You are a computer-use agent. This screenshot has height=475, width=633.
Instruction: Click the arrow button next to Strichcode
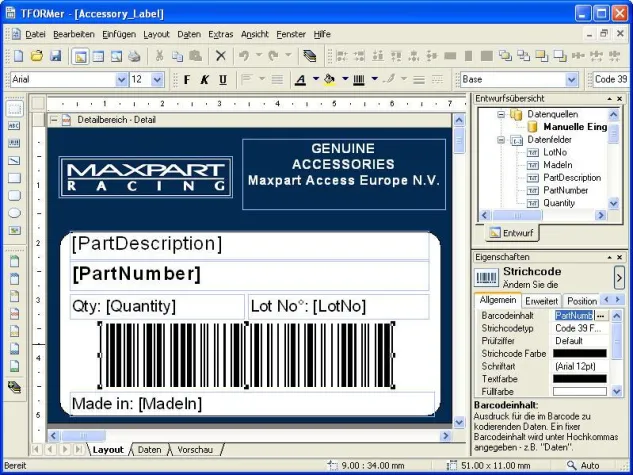(619, 277)
